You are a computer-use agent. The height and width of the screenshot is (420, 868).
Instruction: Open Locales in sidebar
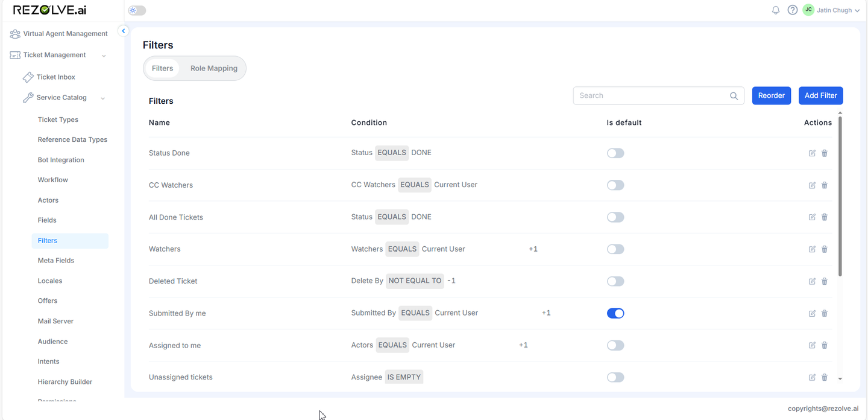50,281
